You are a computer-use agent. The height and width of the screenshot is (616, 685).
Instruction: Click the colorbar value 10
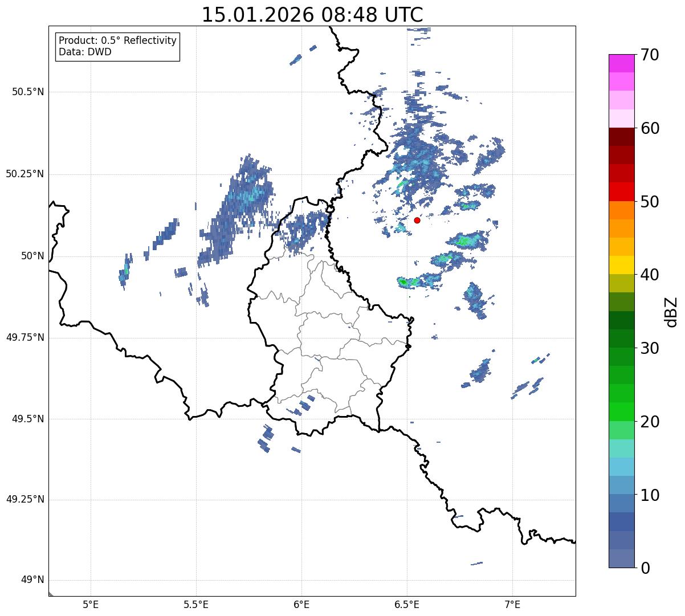(x=650, y=495)
